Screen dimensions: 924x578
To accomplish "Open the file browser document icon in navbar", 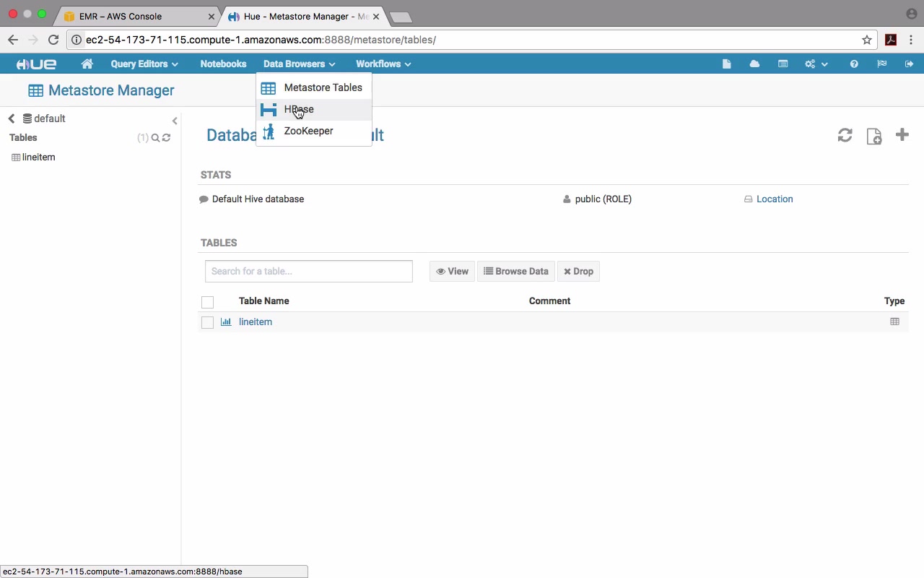I will coord(727,64).
